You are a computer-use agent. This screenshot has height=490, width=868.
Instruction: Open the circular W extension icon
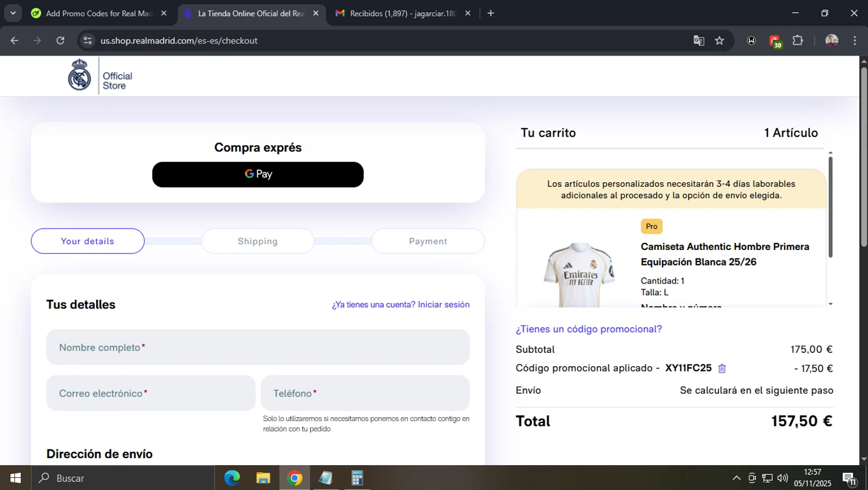coord(751,40)
